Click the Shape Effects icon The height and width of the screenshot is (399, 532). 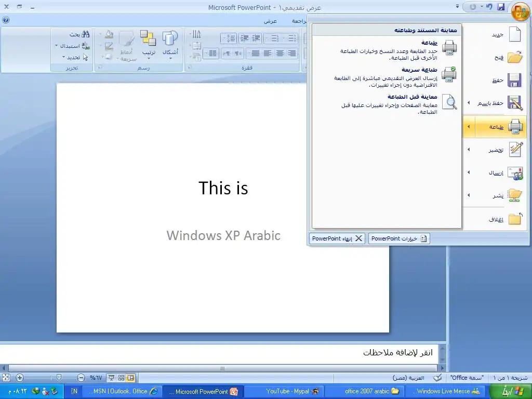[109, 57]
